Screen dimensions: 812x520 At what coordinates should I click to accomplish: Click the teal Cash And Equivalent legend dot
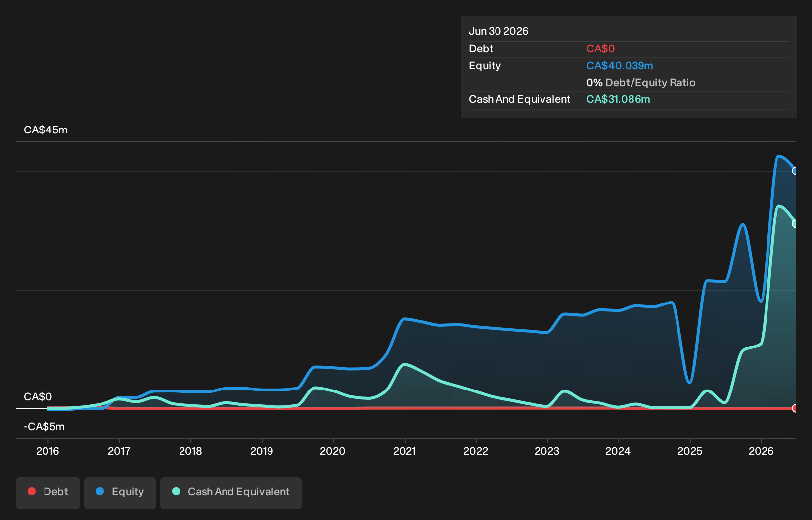pyautogui.click(x=176, y=491)
